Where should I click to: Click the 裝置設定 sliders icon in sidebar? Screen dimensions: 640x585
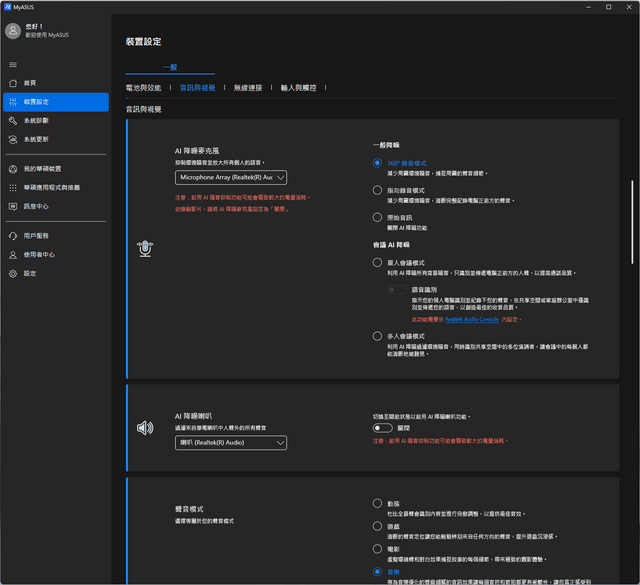click(x=13, y=102)
